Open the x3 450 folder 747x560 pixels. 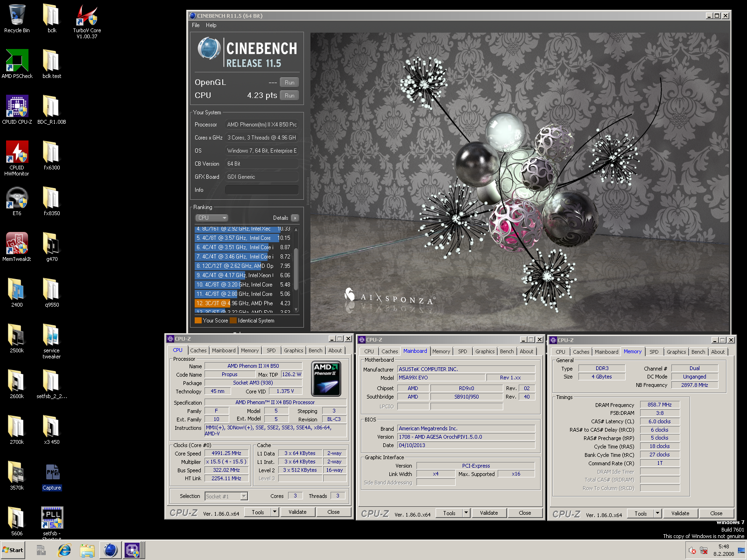[x=52, y=430]
